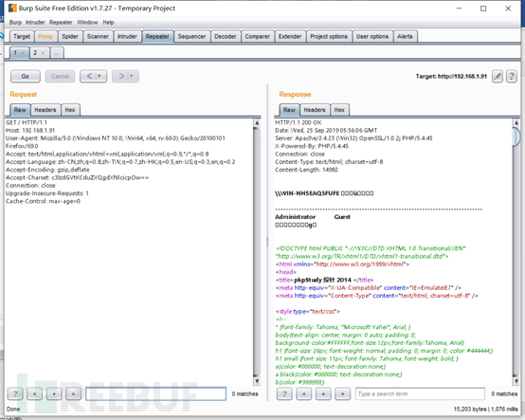Close Repeater tab 2 with its x
525x420 pixels.
click(43, 53)
